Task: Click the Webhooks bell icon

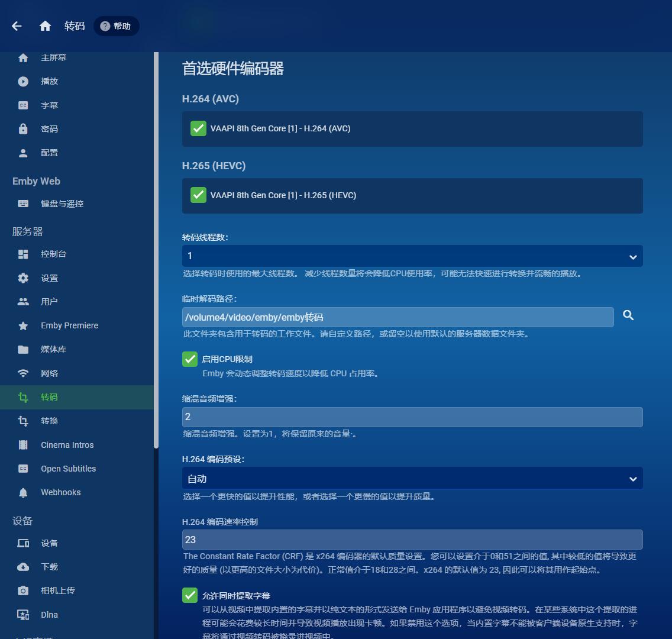Action: [23, 493]
